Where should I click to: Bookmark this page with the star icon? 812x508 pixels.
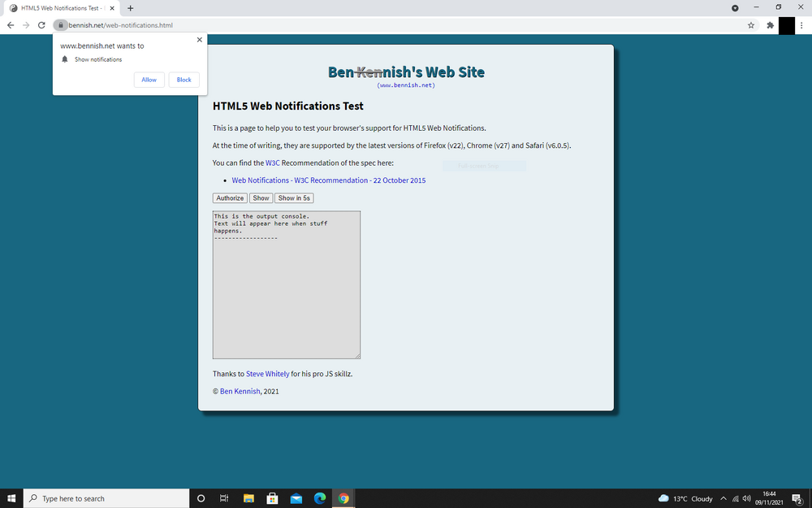(751, 25)
